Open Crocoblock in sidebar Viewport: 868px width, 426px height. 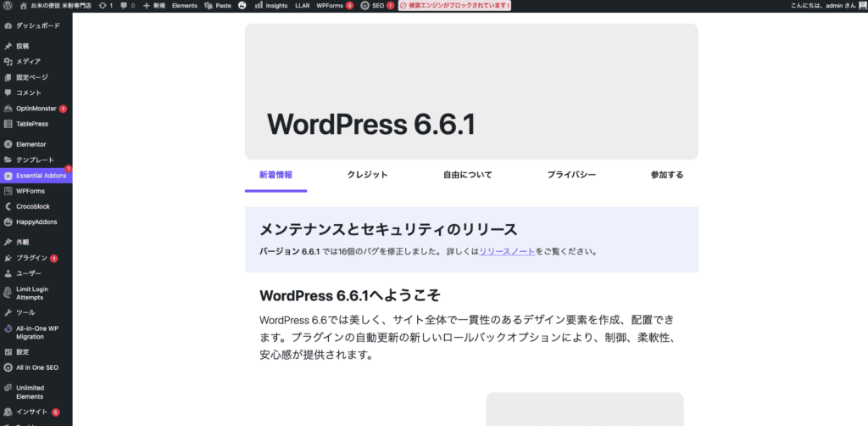coord(36,206)
